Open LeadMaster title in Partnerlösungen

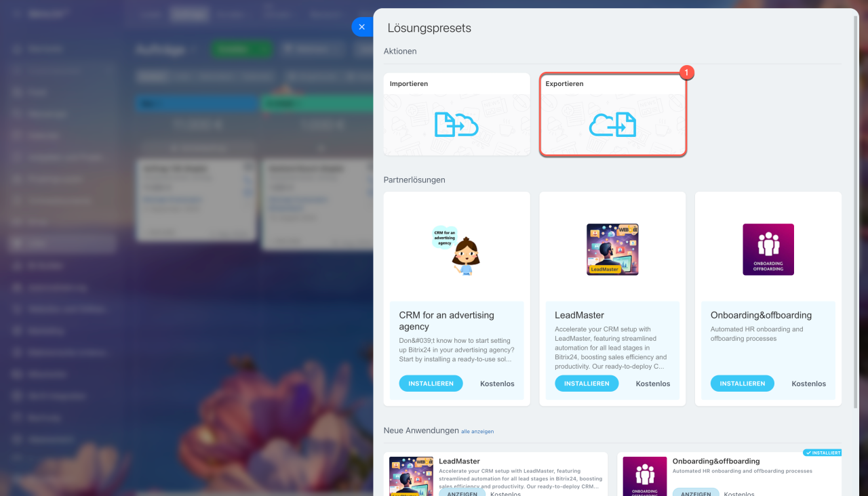click(579, 315)
